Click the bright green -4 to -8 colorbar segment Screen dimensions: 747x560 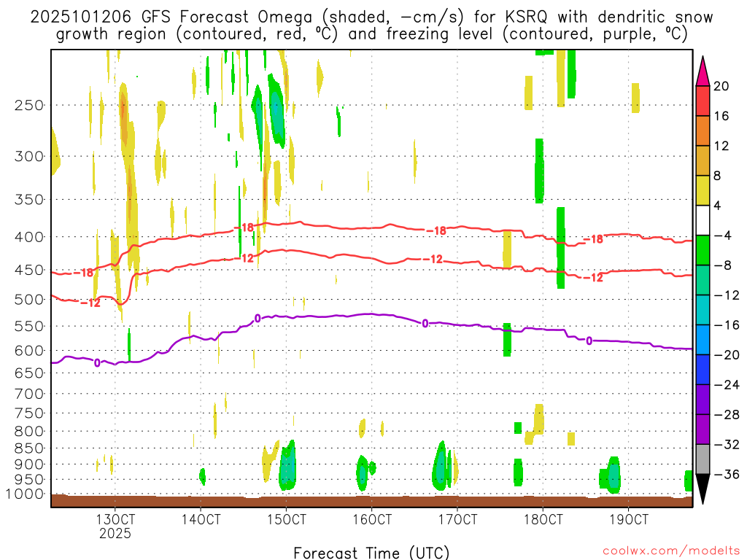coord(703,250)
